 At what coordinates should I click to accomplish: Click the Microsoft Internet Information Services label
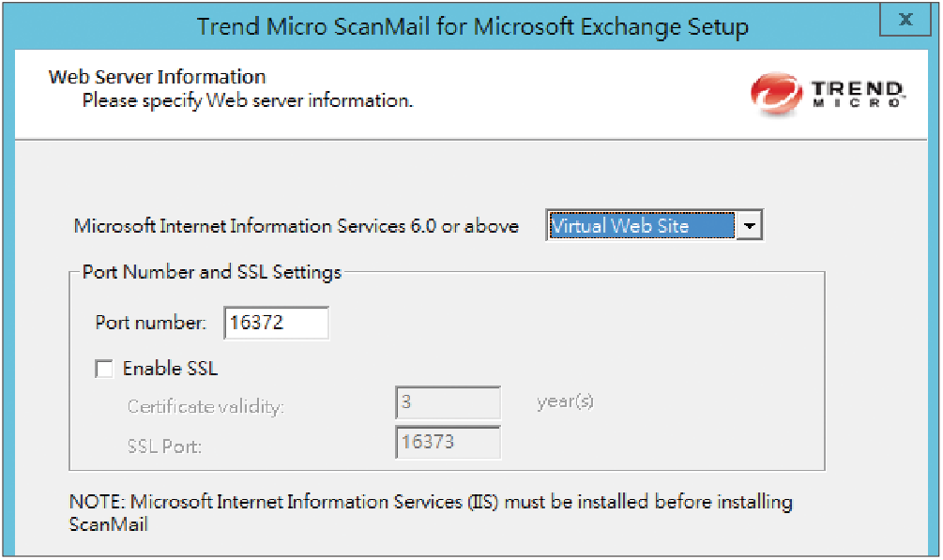click(296, 226)
